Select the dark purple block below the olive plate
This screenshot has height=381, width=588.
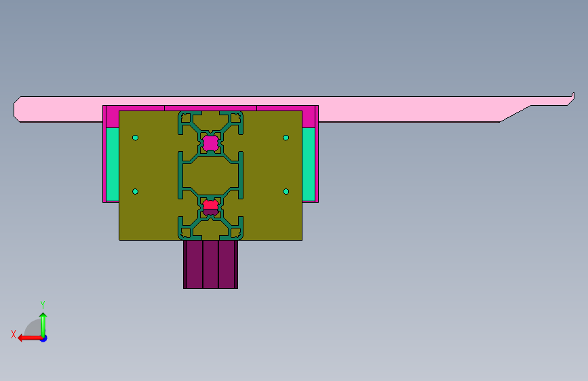tap(210, 264)
